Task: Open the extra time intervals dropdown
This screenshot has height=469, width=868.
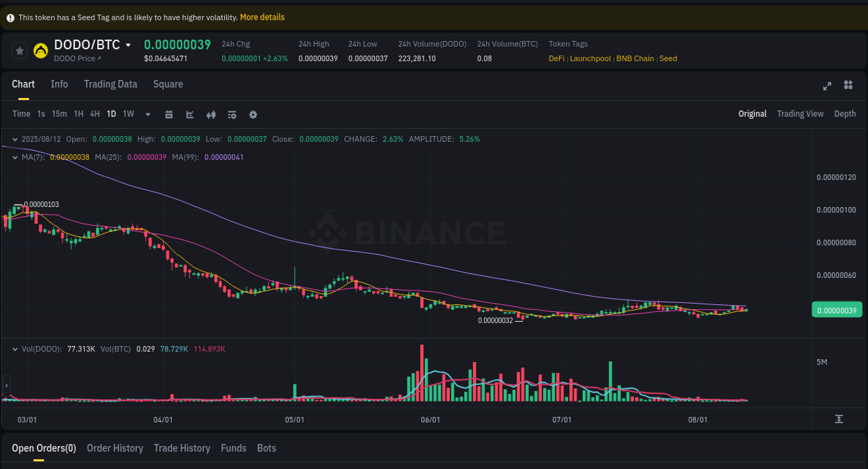Action: coord(147,114)
